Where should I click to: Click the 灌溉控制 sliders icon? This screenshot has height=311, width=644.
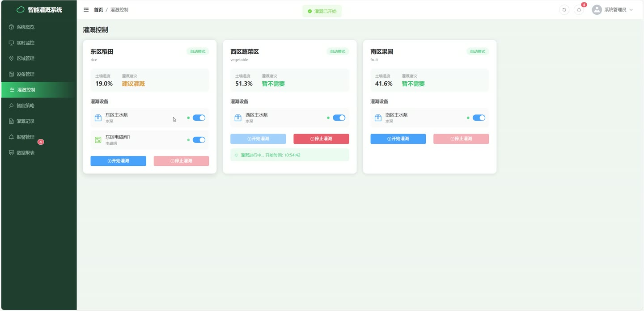(12, 90)
